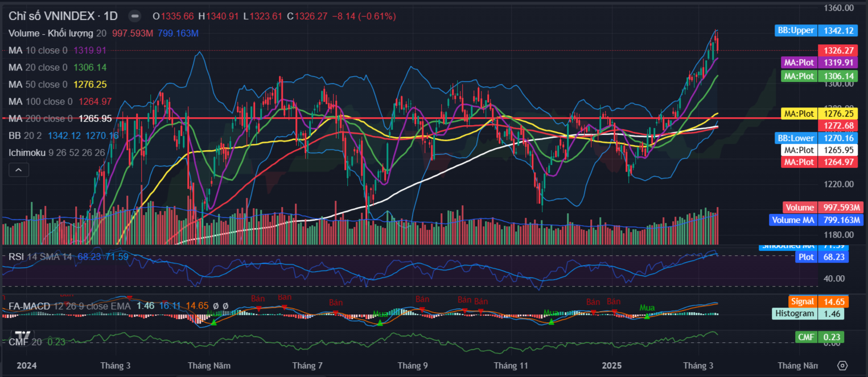Image resolution: width=868 pixels, height=377 pixels.
Task: Click the gray pill icon beside VNINDEX title
Action: pyautogui.click(x=134, y=16)
